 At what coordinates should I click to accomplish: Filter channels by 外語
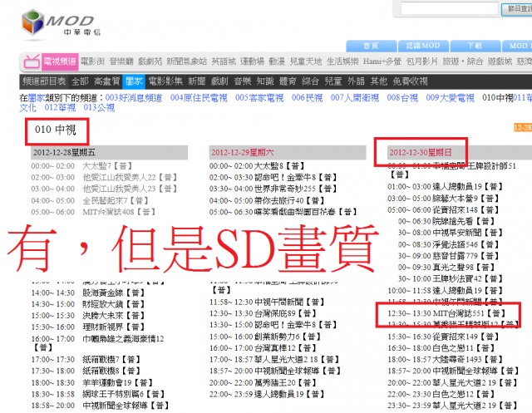(356, 81)
